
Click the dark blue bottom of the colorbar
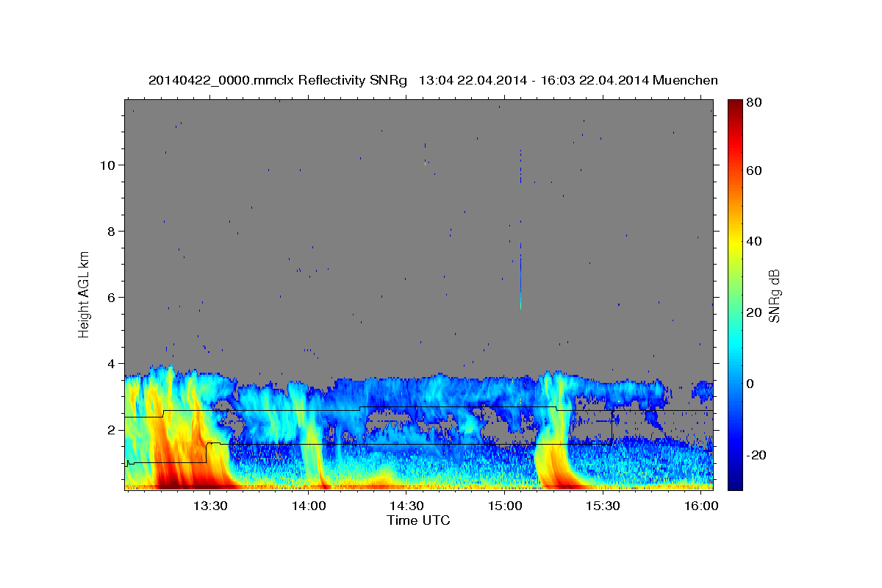coord(734,481)
